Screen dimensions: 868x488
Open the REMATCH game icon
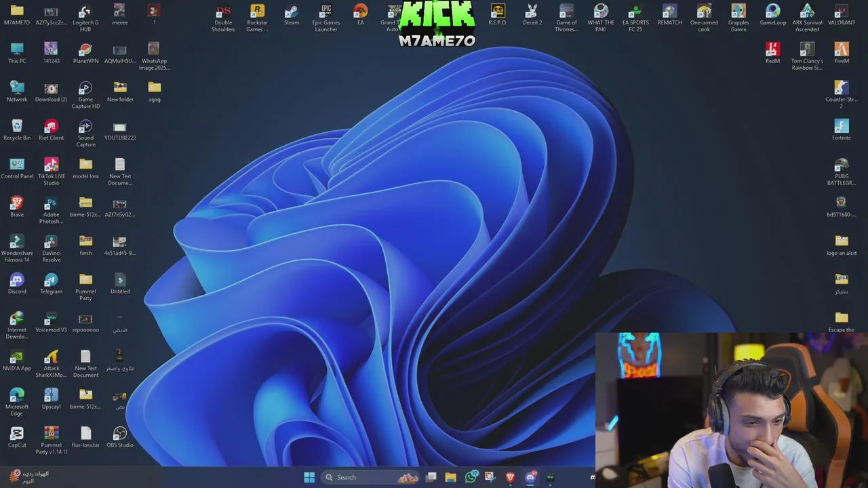[x=670, y=16]
